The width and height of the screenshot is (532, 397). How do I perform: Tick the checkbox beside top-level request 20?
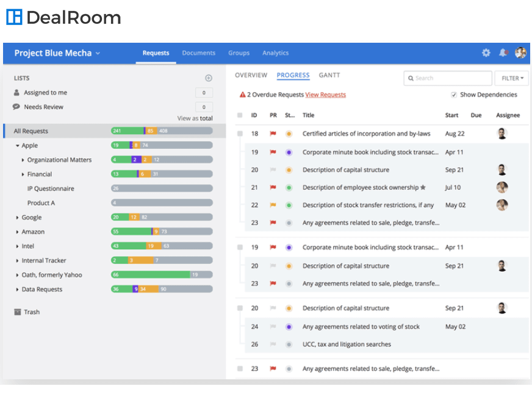[x=240, y=308]
